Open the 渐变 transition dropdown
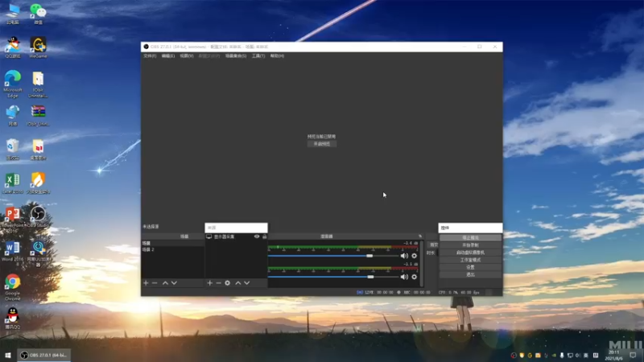 433,245
